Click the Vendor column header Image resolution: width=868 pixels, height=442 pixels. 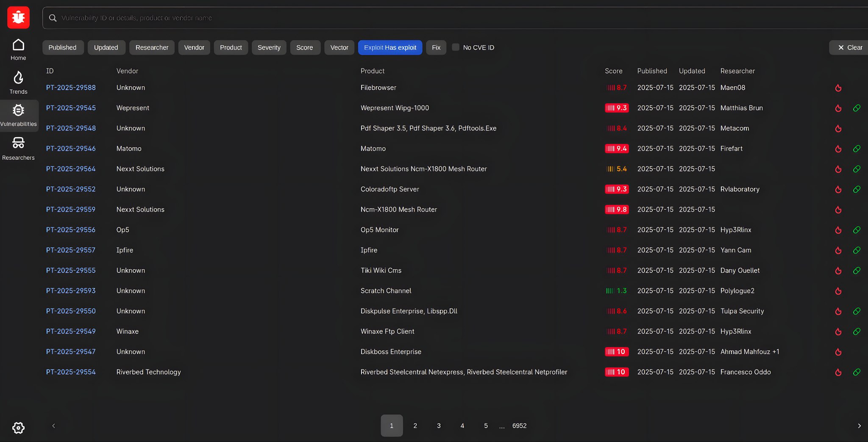coord(127,71)
